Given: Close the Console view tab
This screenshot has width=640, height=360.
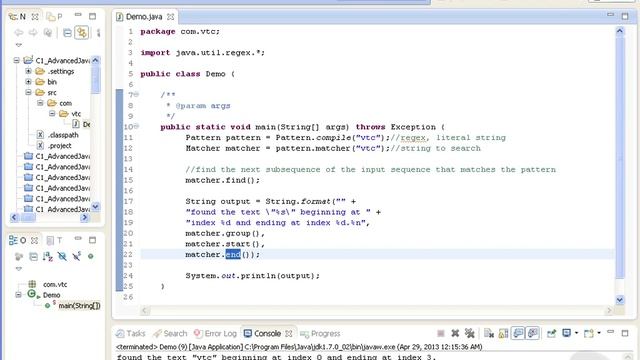Looking at the screenshot, I should pyautogui.click(x=289, y=333).
